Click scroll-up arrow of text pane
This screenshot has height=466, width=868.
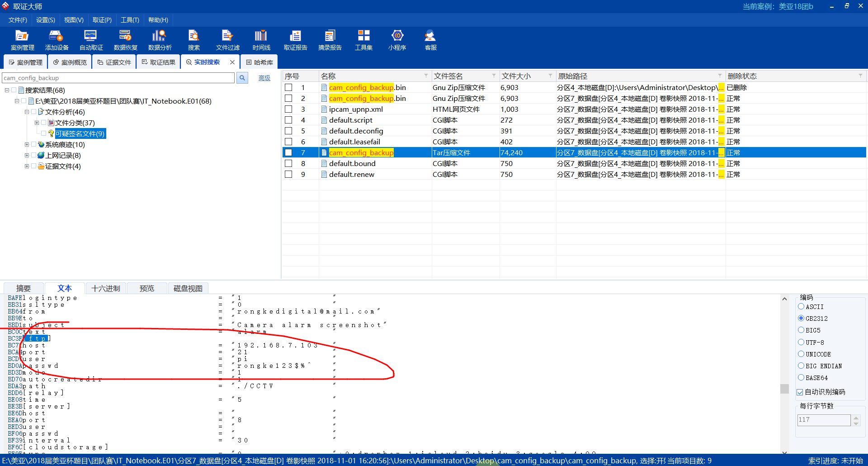pos(784,299)
